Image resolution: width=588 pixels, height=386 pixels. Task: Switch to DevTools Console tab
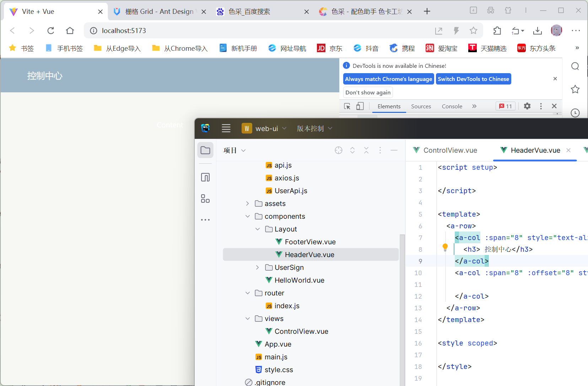(452, 106)
